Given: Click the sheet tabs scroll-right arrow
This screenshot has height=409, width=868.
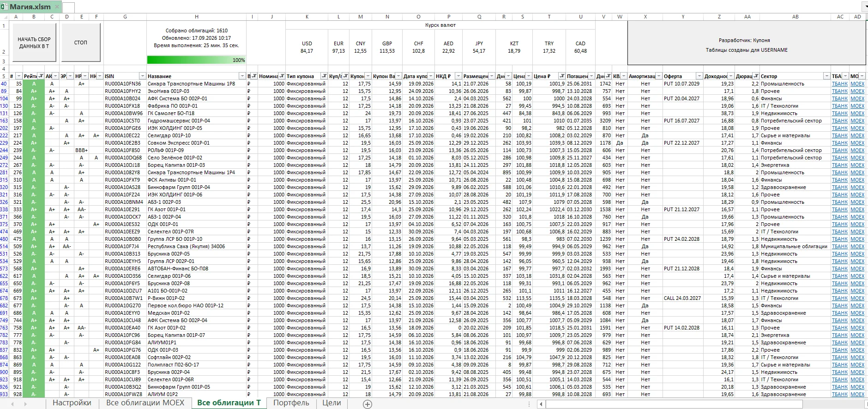Looking at the screenshot, I should click(x=25, y=404).
